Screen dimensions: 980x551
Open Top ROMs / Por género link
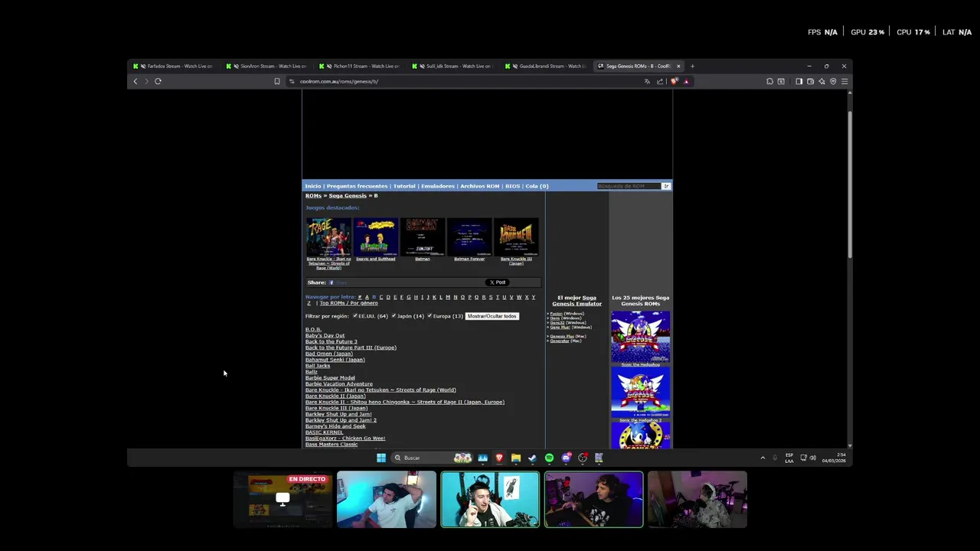(x=348, y=303)
